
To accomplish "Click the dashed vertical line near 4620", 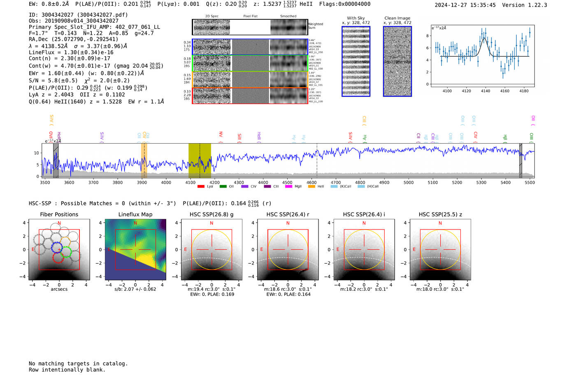I will (317, 161).
